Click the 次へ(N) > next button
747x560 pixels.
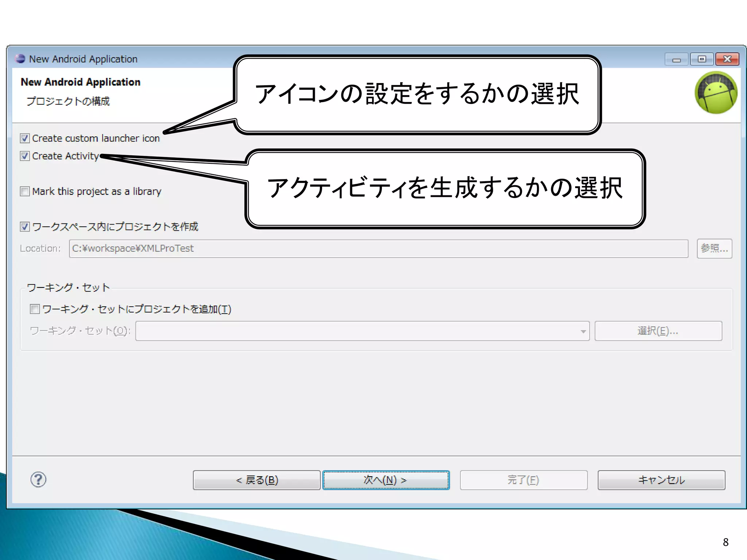386,480
